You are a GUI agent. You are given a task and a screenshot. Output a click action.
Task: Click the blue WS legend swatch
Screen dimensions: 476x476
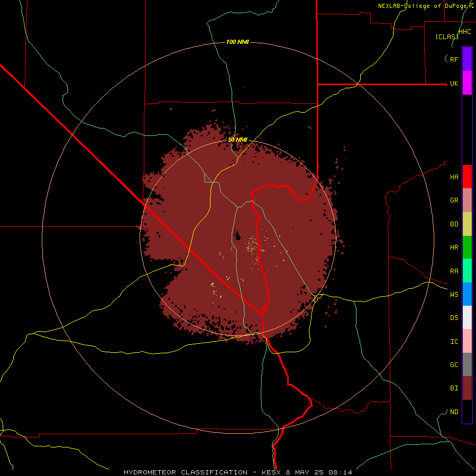[x=467, y=294]
